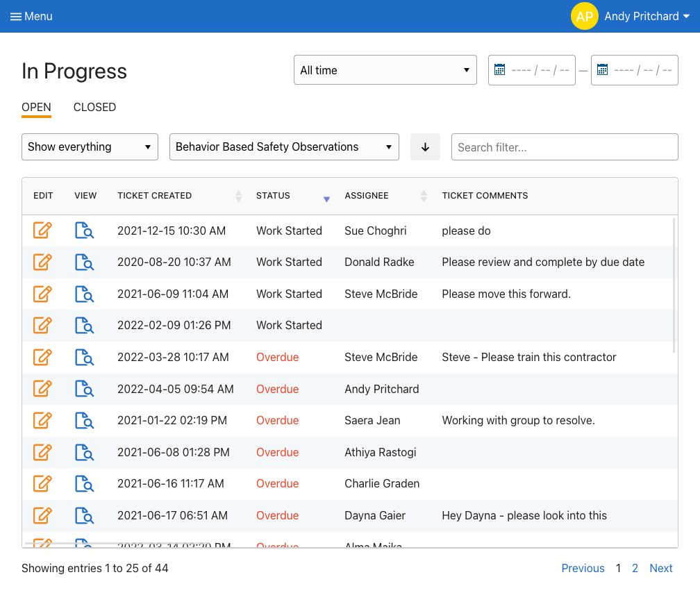View the 2022-03-28 10:17 AM ticket
Viewport: 700px width, 593px height.
click(x=85, y=357)
